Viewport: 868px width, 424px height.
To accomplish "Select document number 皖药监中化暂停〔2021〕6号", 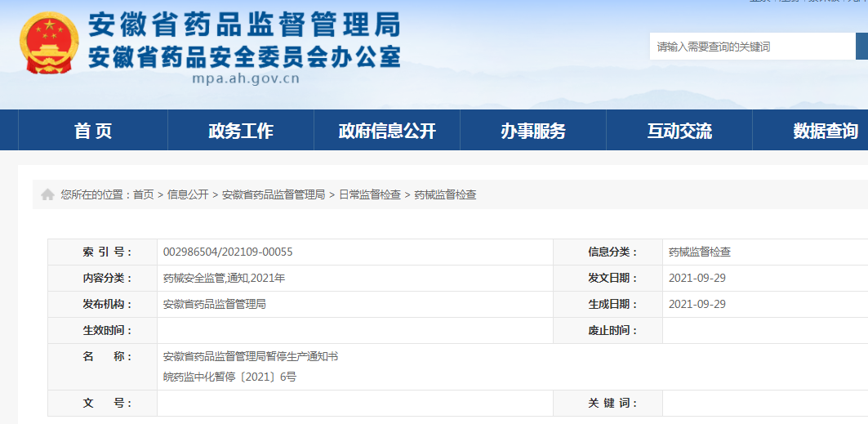I will point(229,377).
